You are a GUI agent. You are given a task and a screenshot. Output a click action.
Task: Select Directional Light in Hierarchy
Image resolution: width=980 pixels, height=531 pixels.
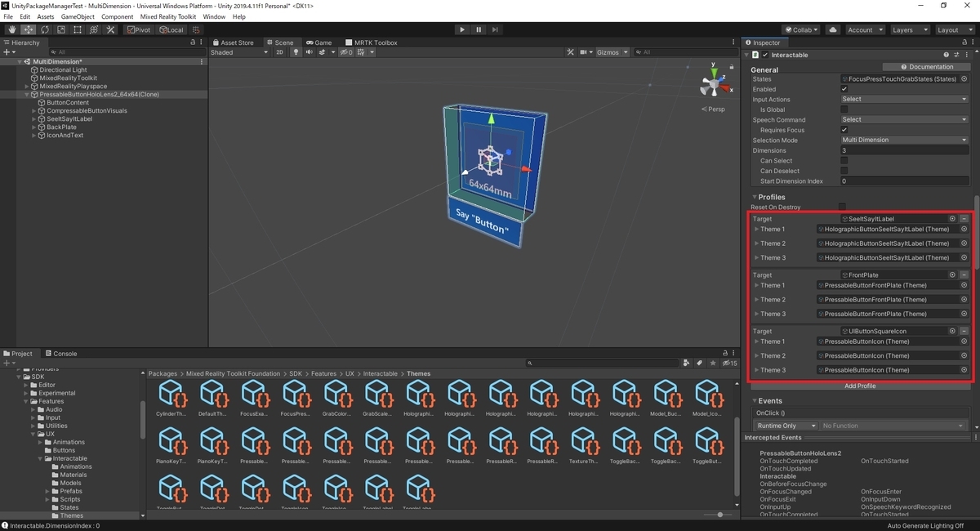63,70
